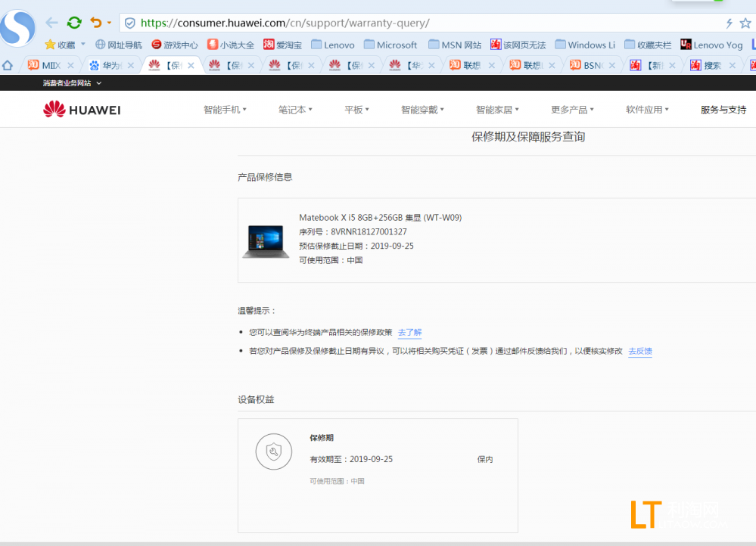Image resolution: width=756 pixels, height=546 pixels.
Task: Close the active Huawei 保 tab
Action: 191,65
